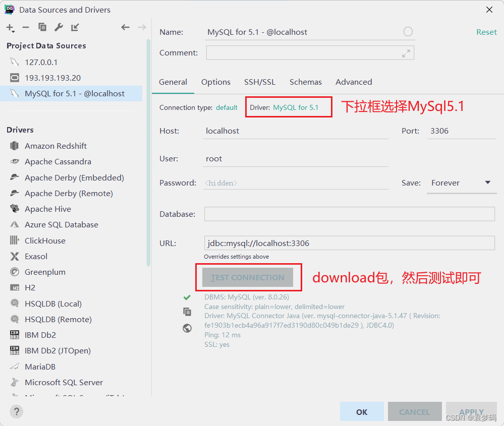
Task: Open the Schemas tab
Action: pyautogui.click(x=305, y=82)
